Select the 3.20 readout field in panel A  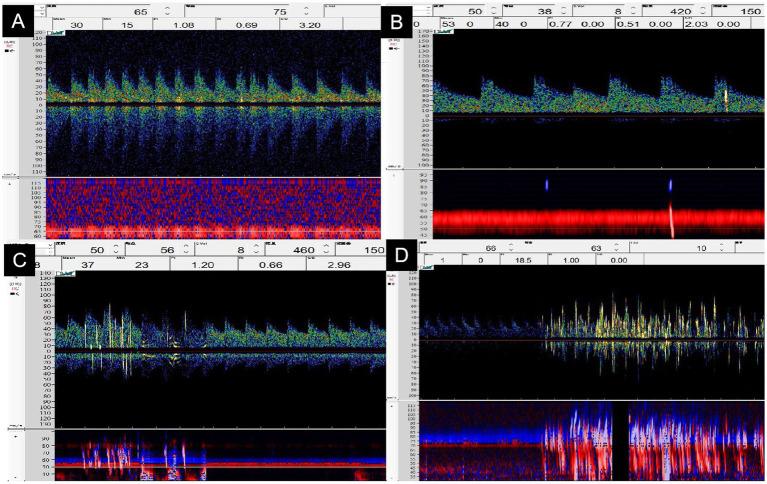[308, 26]
